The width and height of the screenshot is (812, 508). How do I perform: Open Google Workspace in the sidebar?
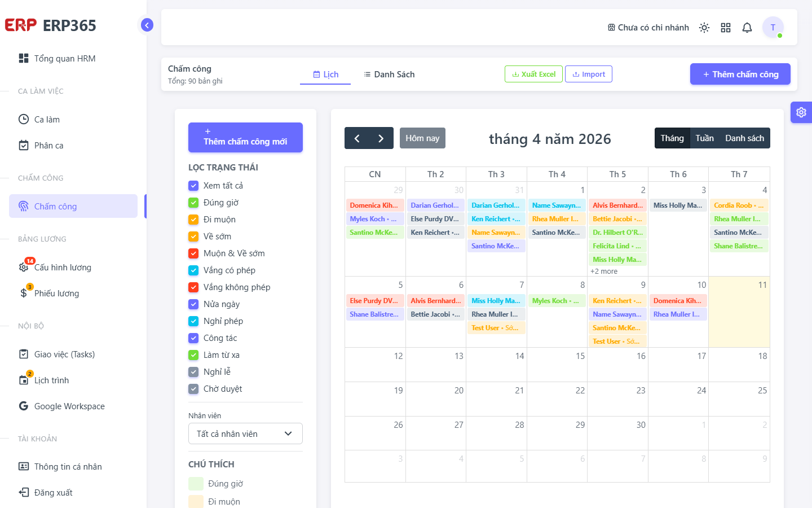(69, 406)
